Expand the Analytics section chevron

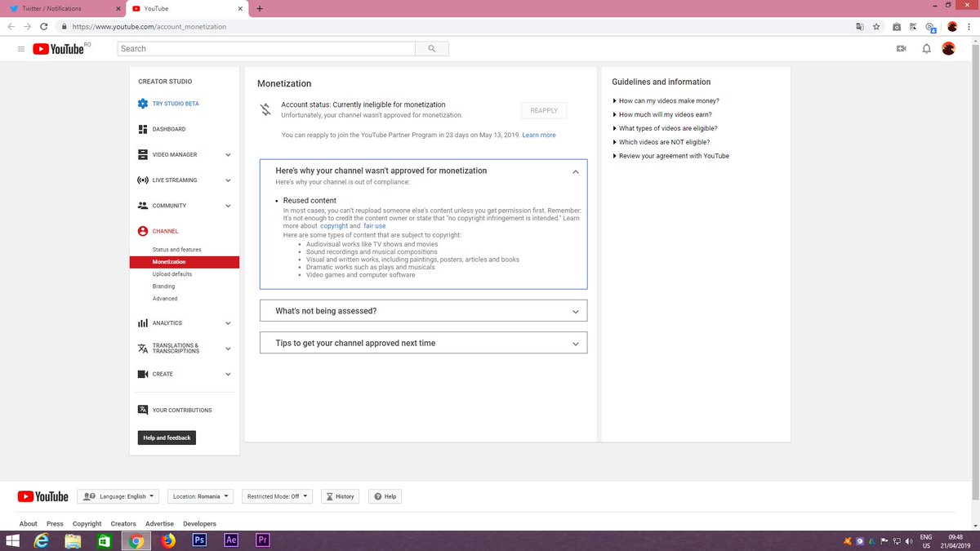228,323
